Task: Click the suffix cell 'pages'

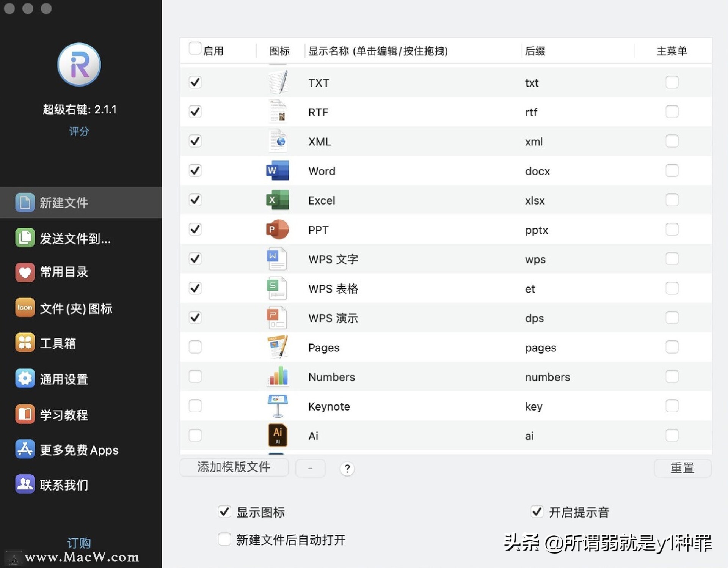Action: (x=540, y=348)
